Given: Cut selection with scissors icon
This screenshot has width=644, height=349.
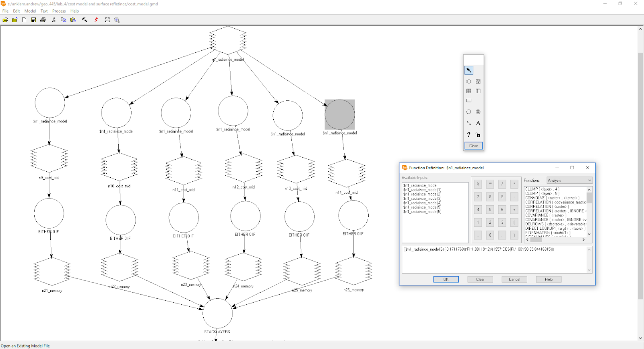Looking at the screenshot, I should 54,20.
